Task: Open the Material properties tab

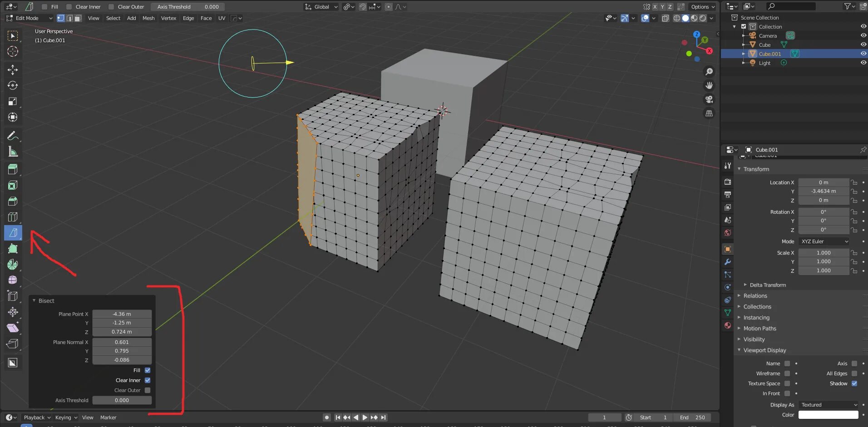Action: click(x=728, y=325)
